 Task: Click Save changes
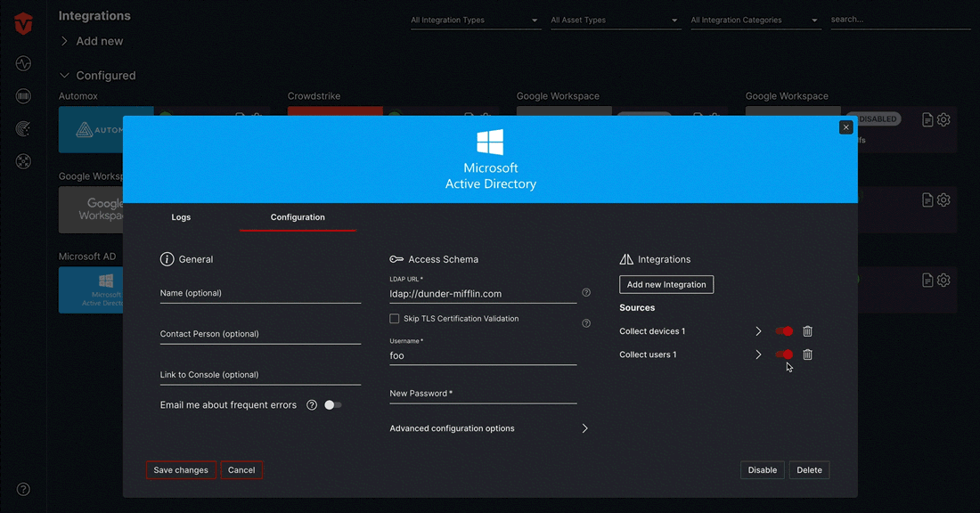[181, 470]
